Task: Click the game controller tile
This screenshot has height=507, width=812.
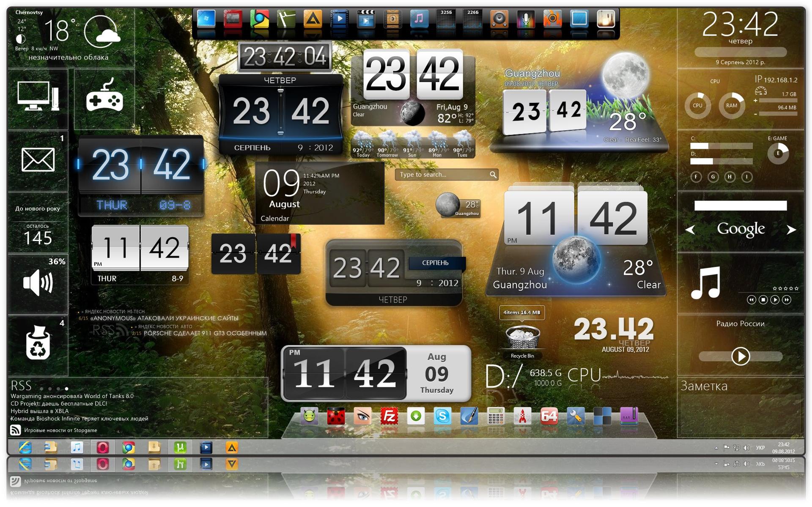Action: click(x=104, y=99)
